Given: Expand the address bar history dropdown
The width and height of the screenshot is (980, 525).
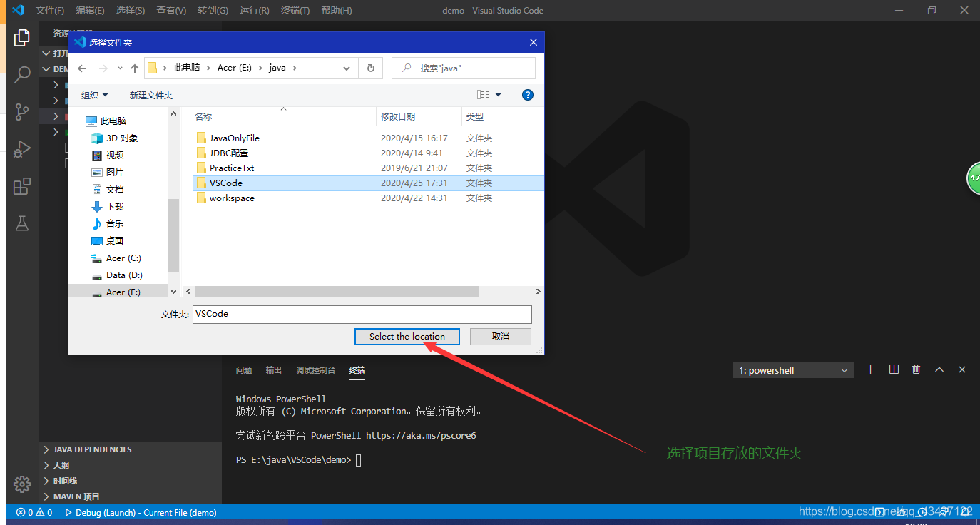Looking at the screenshot, I should (347, 68).
